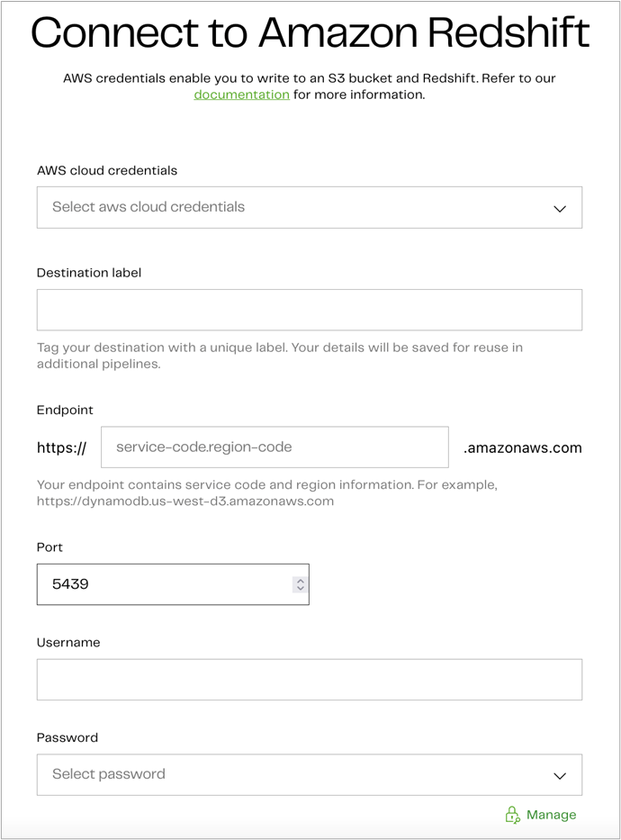This screenshot has width=621, height=840.
Task: Click the AWS cloud credentials field label
Action: pos(107,170)
